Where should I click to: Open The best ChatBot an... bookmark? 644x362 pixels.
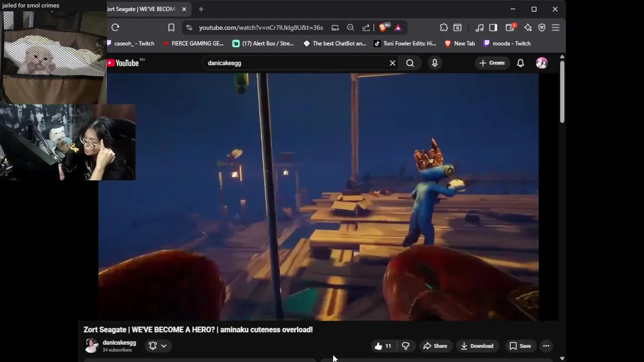pyautogui.click(x=335, y=44)
